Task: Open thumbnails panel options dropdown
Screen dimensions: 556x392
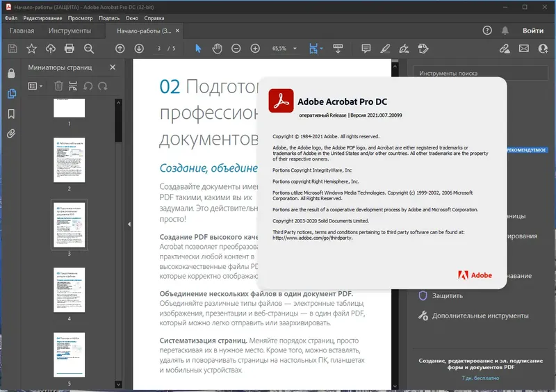Action: [35, 86]
